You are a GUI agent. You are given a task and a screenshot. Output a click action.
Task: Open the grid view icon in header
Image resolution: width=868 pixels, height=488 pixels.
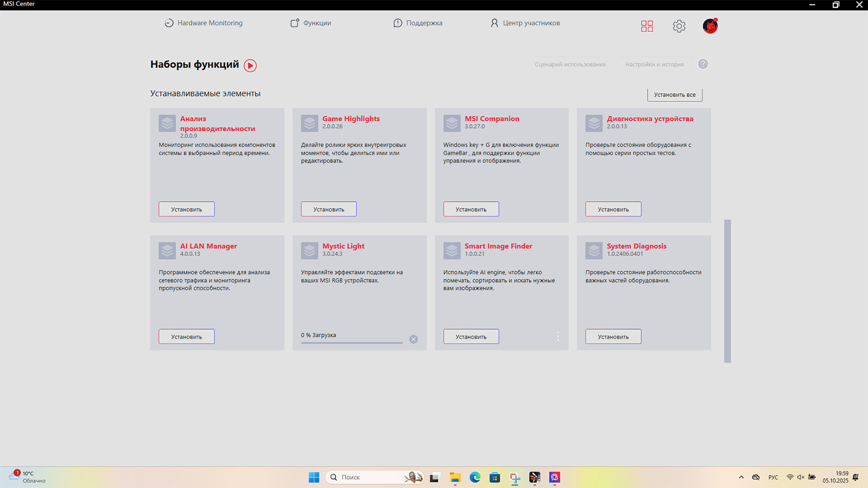(x=647, y=26)
